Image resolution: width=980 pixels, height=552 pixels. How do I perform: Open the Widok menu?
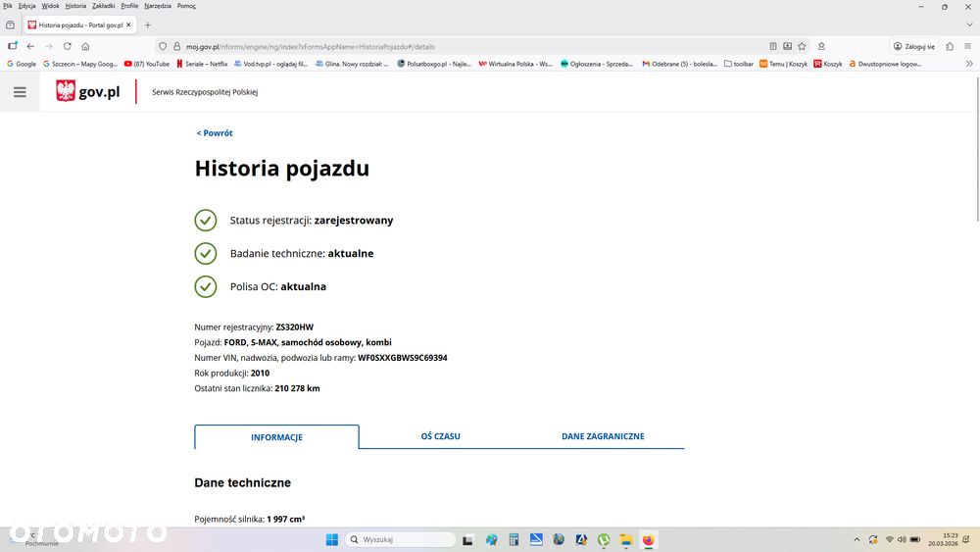point(50,6)
